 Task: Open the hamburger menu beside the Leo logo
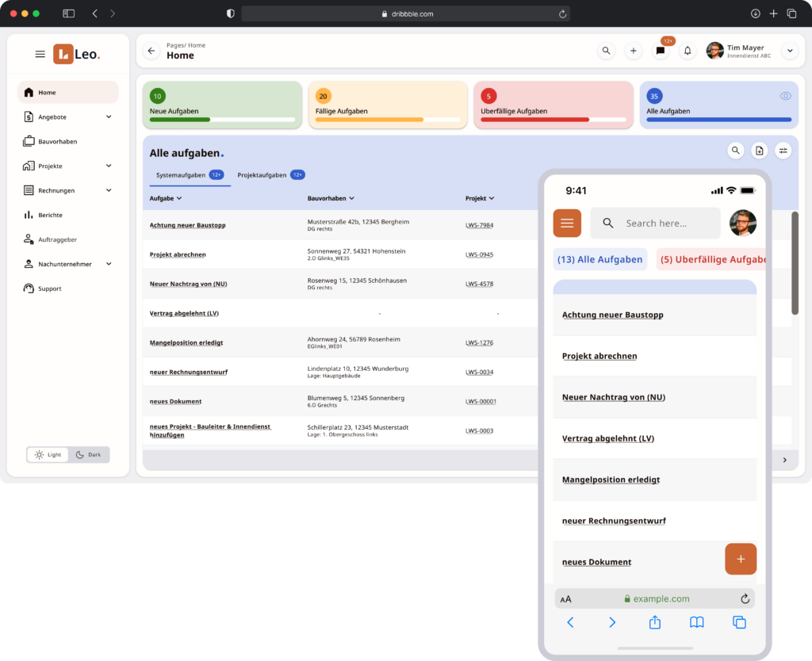point(40,54)
